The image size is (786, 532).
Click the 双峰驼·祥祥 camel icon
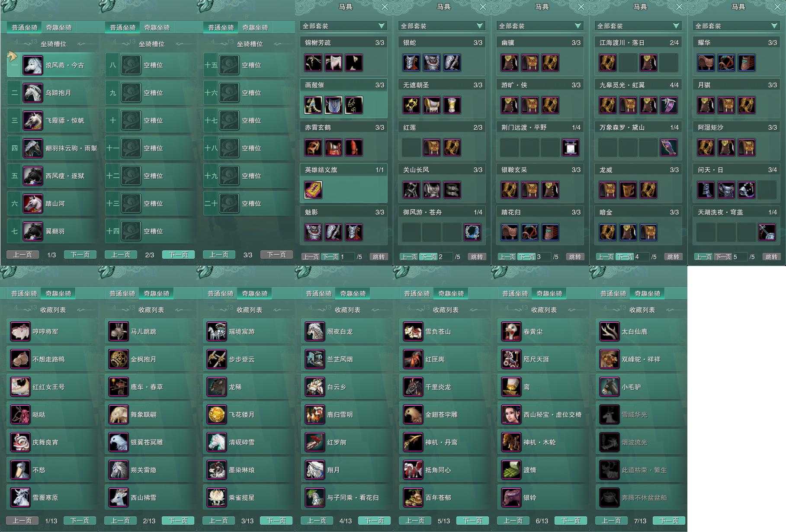610,359
